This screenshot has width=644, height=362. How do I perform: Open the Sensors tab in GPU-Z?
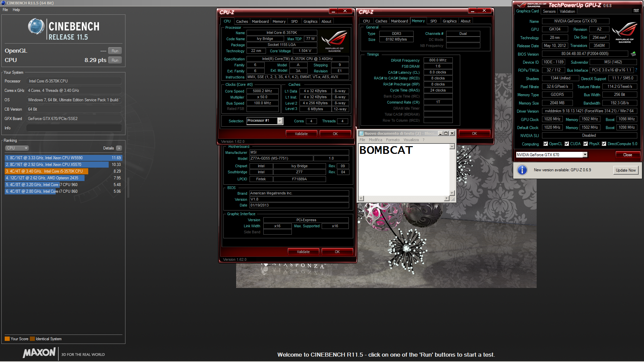coord(549,11)
